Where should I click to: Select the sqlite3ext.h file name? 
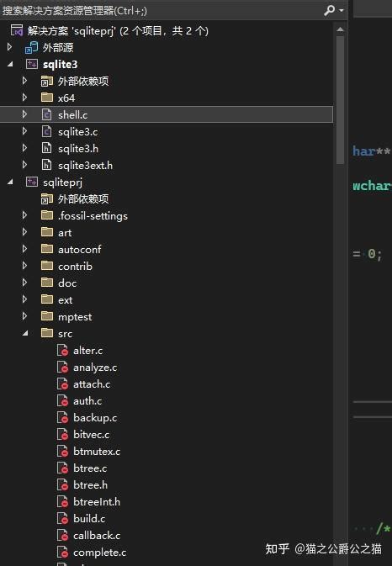[x=85, y=166]
